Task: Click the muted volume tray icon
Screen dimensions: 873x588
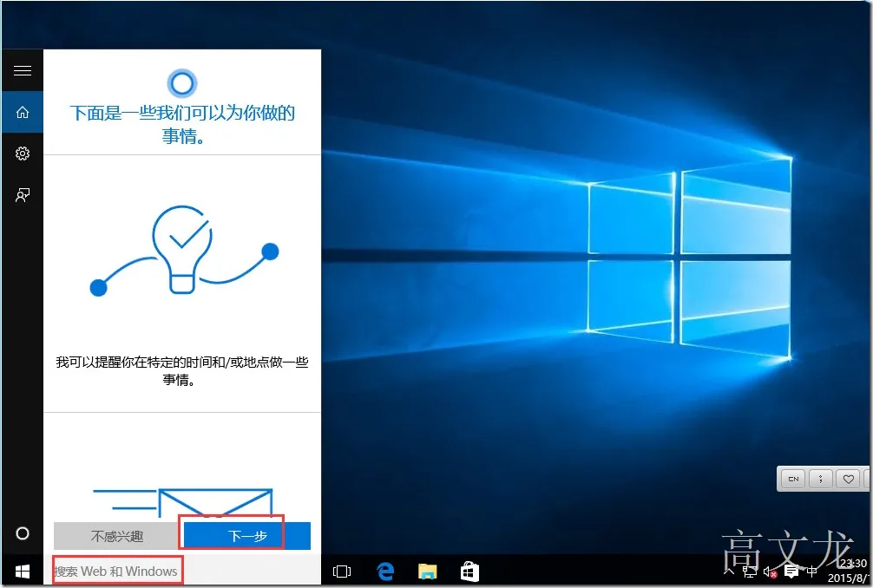Action: [x=771, y=572]
